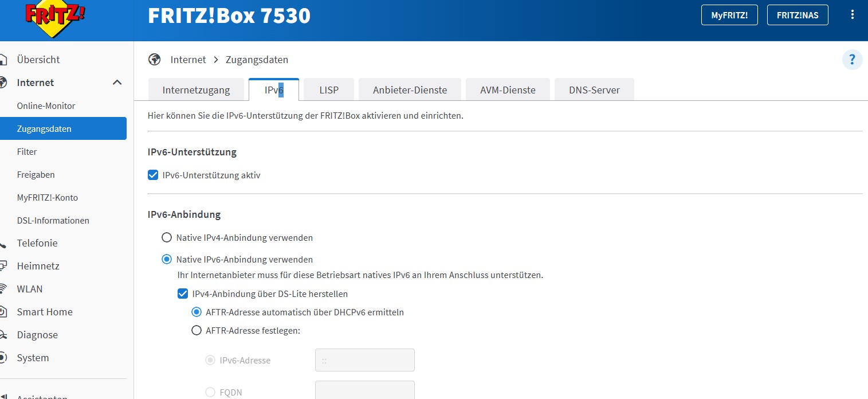The image size is (868, 399).
Task: Click the Smart Home icon
Action: (3, 312)
